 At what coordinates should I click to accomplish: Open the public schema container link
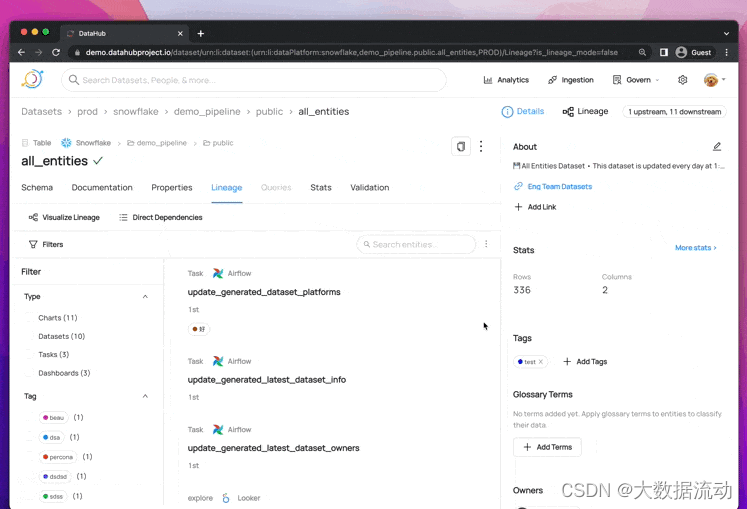[218, 143]
